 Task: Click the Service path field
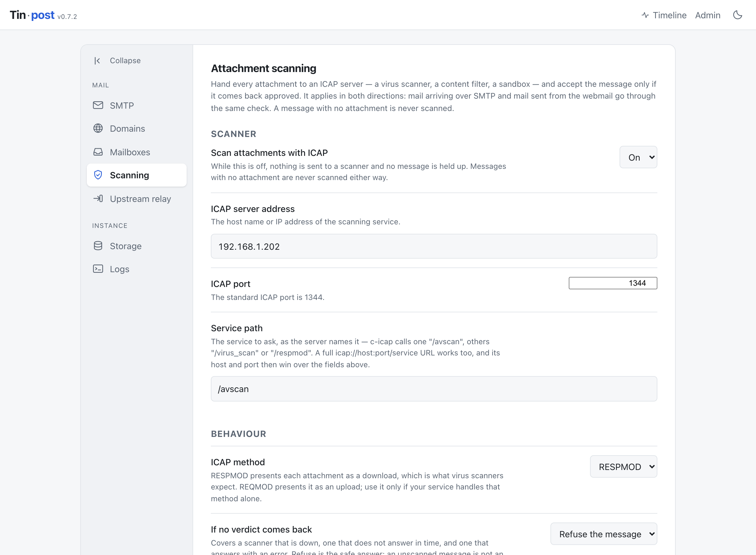click(x=434, y=389)
